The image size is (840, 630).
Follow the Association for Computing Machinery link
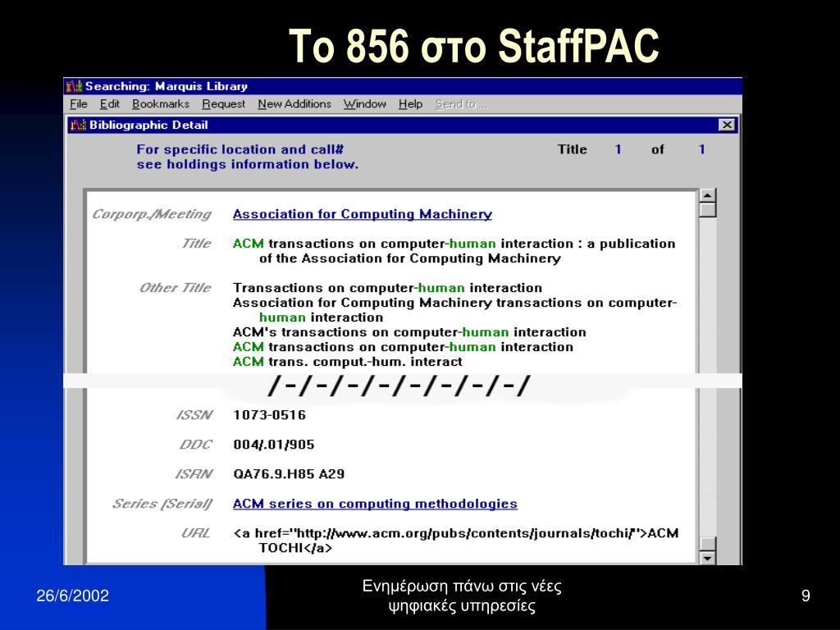[x=362, y=214]
